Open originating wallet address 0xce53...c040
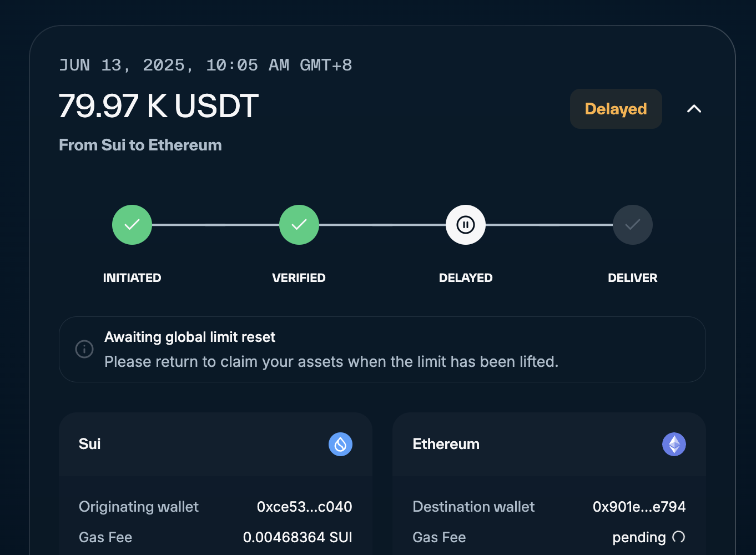Image resolution: width=756 pixels, height=555 pixels. point(304,507)
